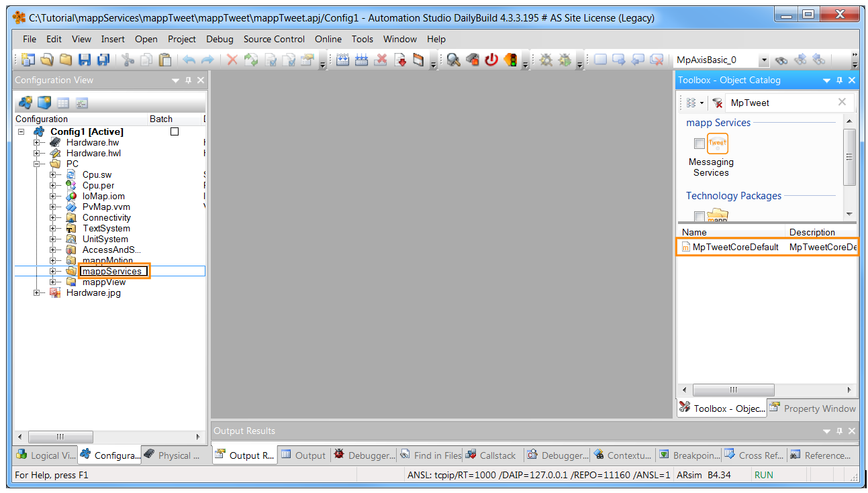The height and width of the screenshot is (493, 868).
Task: Click the New Project toolbar icon
Action: pos(28,60)
